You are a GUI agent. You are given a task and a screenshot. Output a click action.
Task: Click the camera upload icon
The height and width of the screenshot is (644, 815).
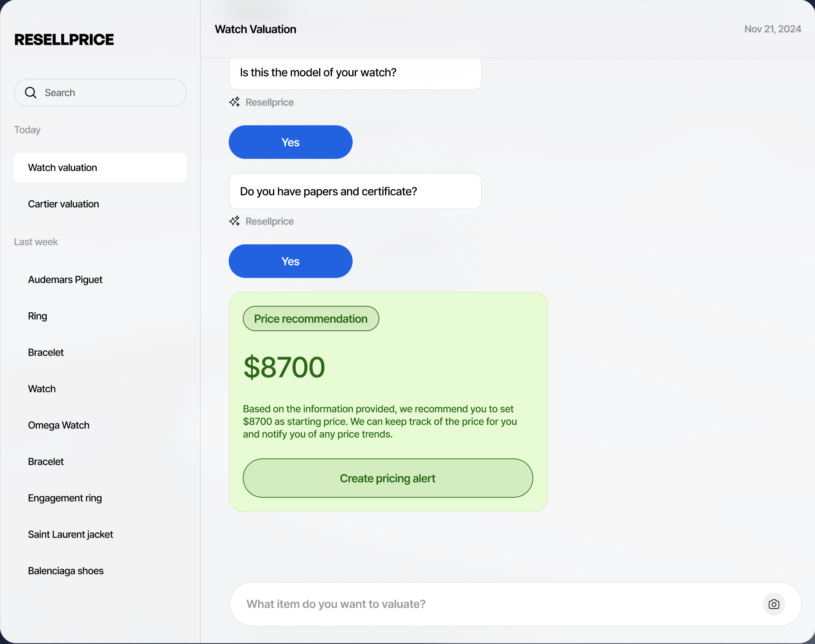coord(773,604)
